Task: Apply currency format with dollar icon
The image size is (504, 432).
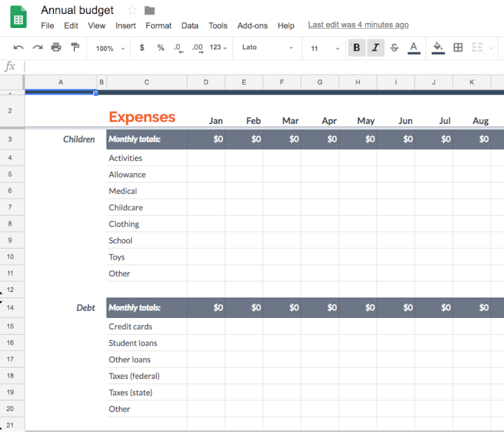Action: pos(142,48)
